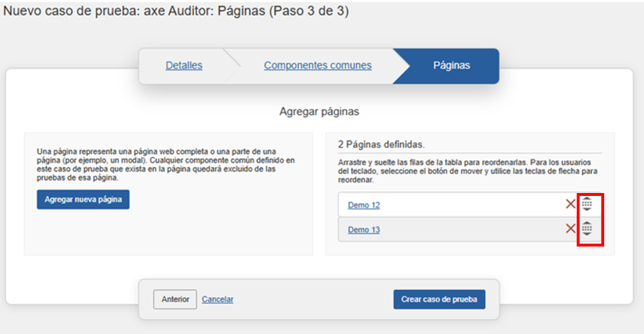
Task: Delete Demo 12 with the red X
Action: (x=570, y=205)
